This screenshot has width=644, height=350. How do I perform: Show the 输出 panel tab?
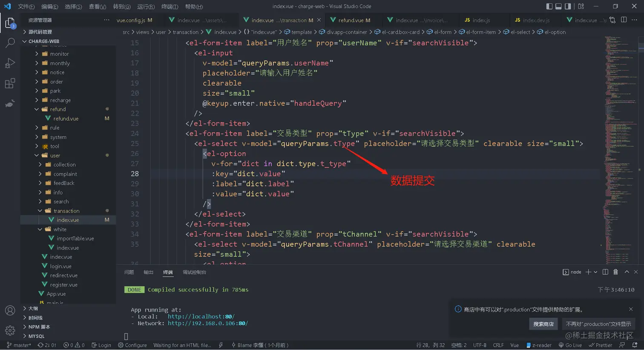pos(148,272)
